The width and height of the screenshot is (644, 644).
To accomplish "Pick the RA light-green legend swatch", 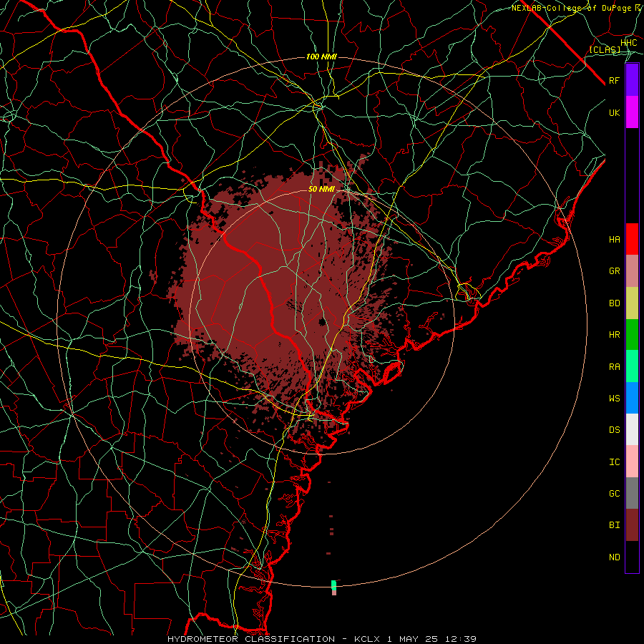I will (x=632, y=366).
